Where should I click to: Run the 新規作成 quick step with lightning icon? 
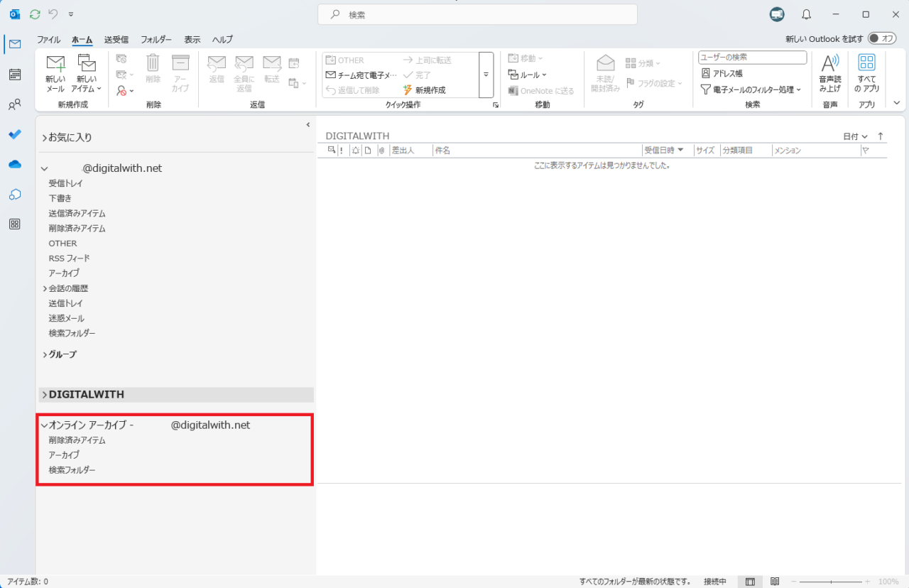coord(430,90)
